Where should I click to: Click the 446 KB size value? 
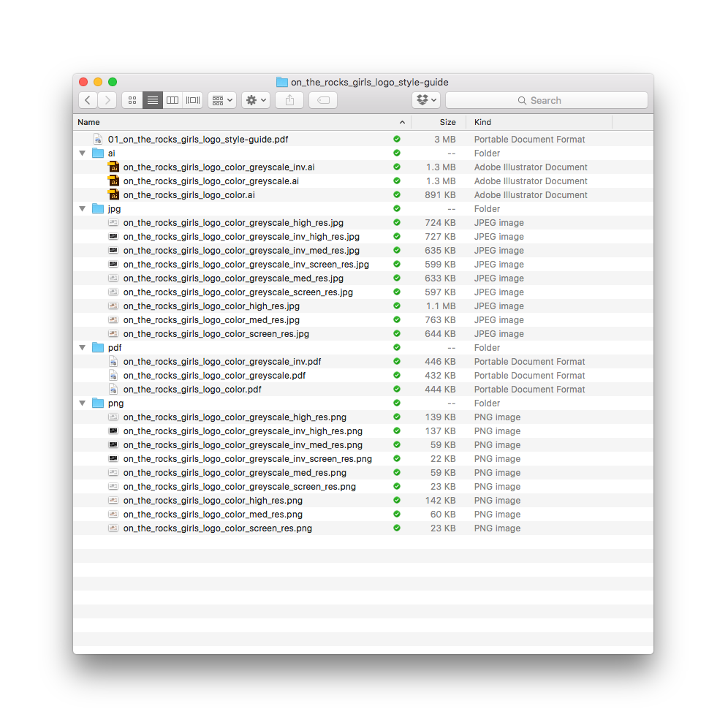coord(440,362)
